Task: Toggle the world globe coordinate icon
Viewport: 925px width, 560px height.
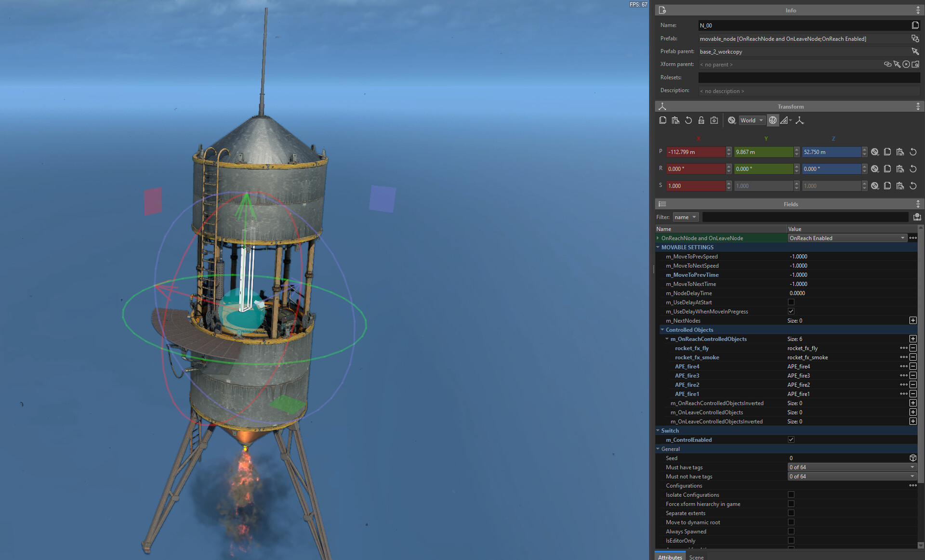Action: [x=773, y=120]
